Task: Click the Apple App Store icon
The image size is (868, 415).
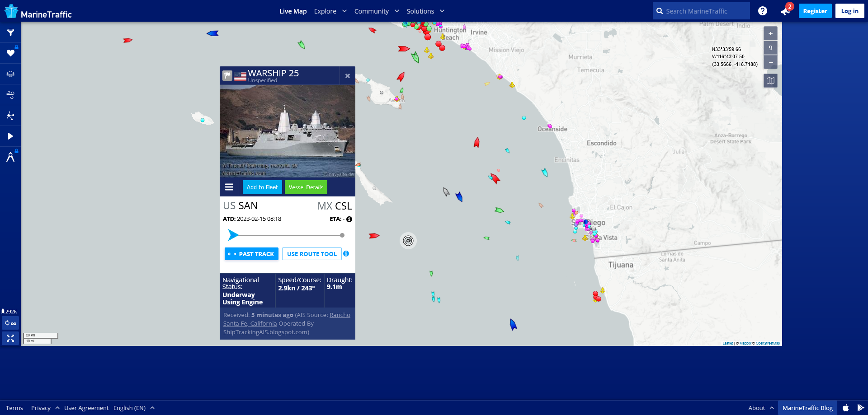Action: coord(846,408)
